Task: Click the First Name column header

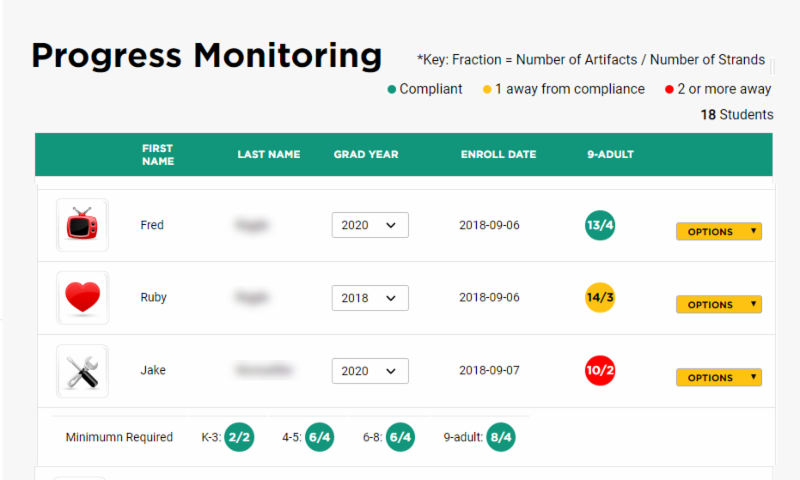Action: pyautogui.click(x=158, y=155)
